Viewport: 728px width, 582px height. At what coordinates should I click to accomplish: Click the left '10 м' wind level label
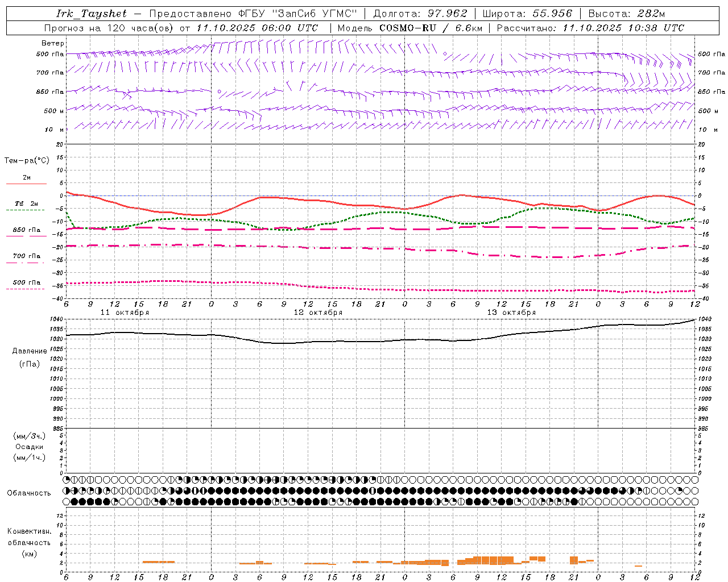click(x=55, y=130)
